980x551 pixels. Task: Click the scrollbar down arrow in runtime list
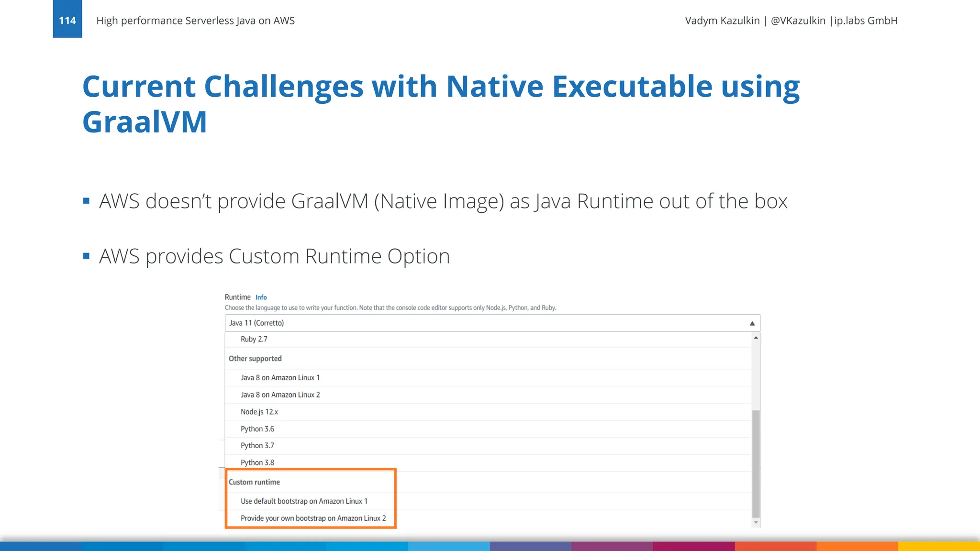756,522
